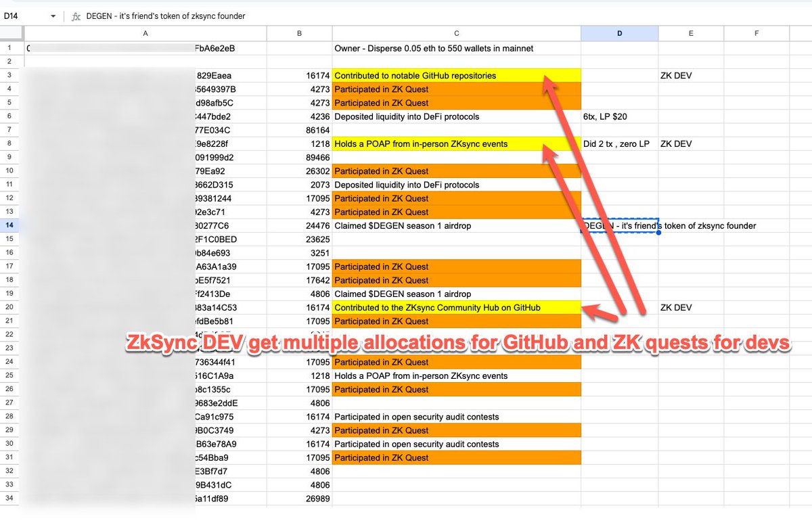
Task: Click the 'Claimed $DEGEN season 1 airdrop' cell in row 14
Action: tap(406, 225)
